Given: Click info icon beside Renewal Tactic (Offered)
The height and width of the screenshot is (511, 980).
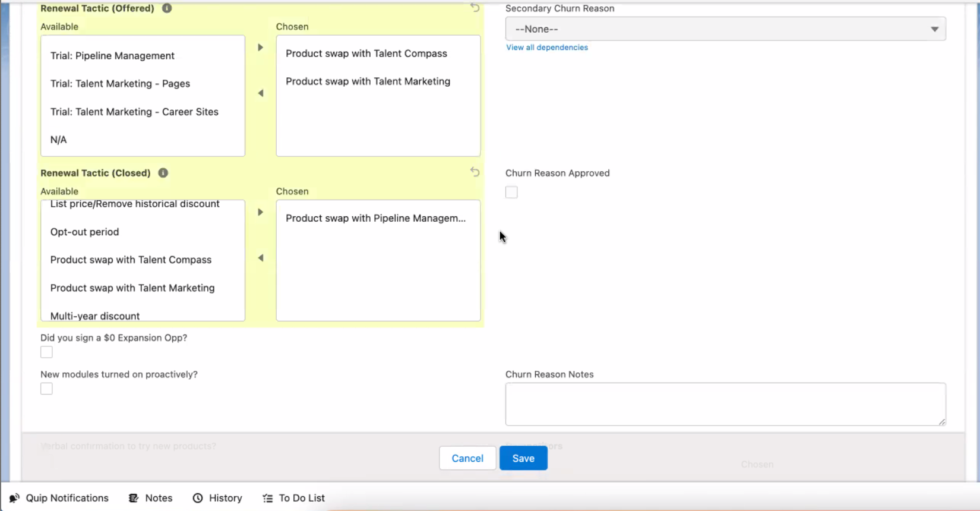Looking at the screenshot, I should click(167, 8).
